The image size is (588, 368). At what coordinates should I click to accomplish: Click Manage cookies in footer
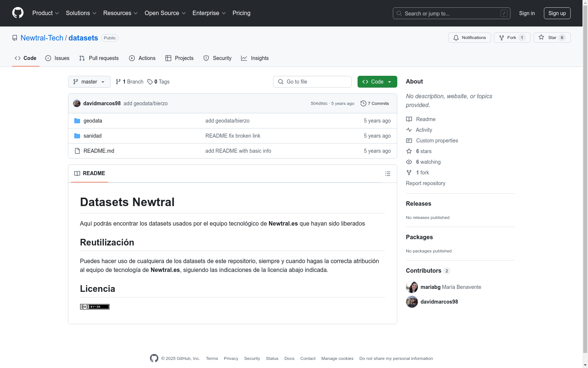[x=337, y=358]
